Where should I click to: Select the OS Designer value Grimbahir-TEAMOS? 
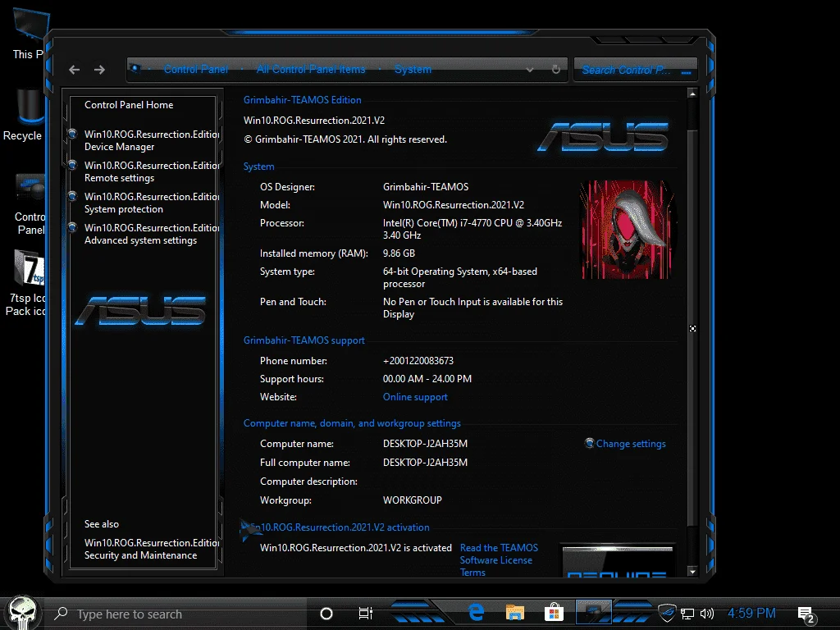click(x=426, y=187)
